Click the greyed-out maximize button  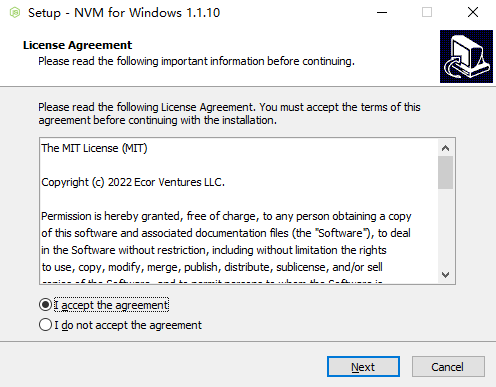427,13
